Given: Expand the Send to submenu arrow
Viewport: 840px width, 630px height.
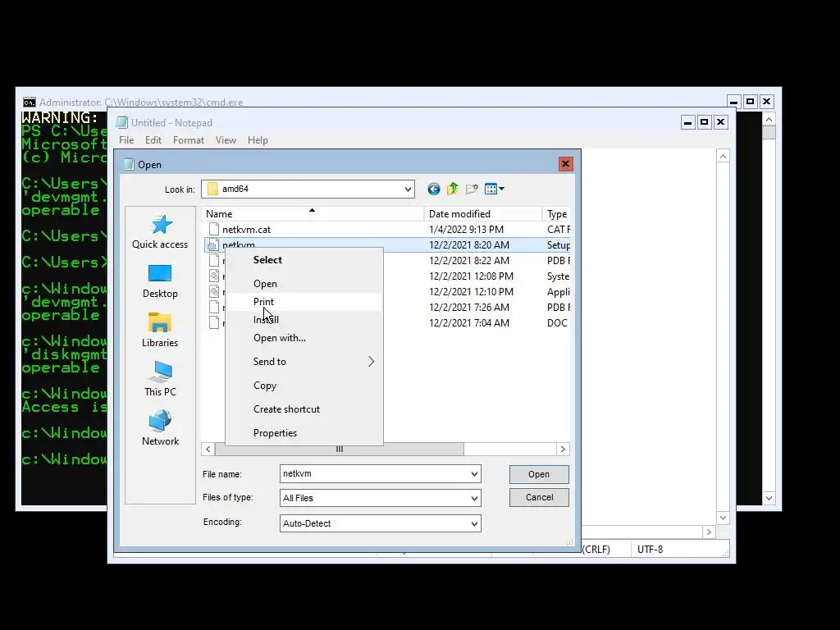Looking at the screenshot, I should [371, 362].
